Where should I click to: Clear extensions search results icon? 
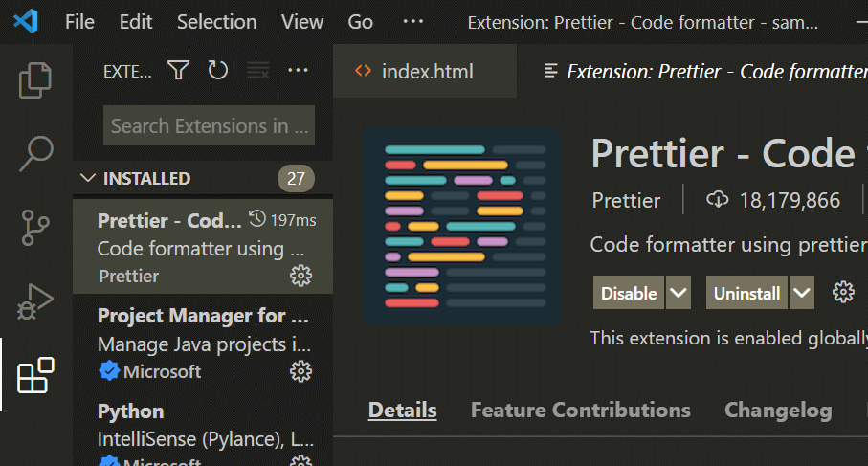pyautogui.click(x=258, y=70)
